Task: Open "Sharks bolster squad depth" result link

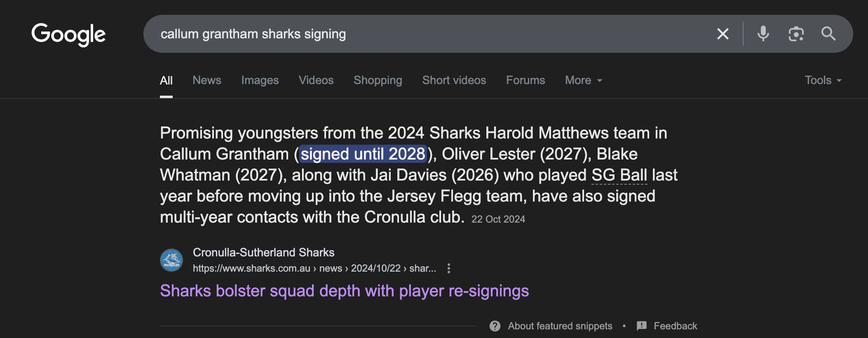Action: click(x=344, y=291)
